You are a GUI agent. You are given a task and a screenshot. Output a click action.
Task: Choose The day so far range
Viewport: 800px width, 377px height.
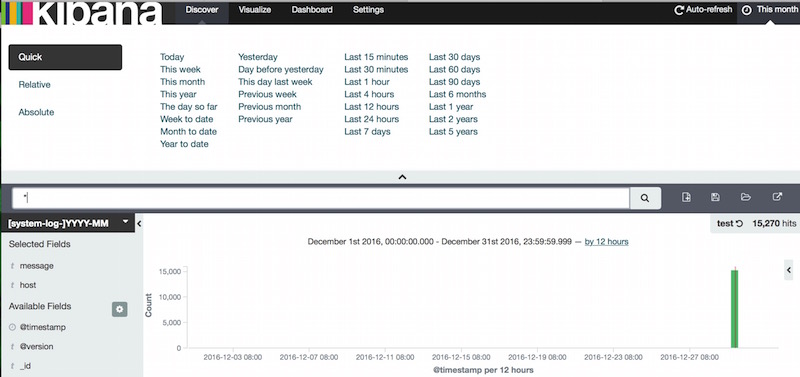pos(189,107)
